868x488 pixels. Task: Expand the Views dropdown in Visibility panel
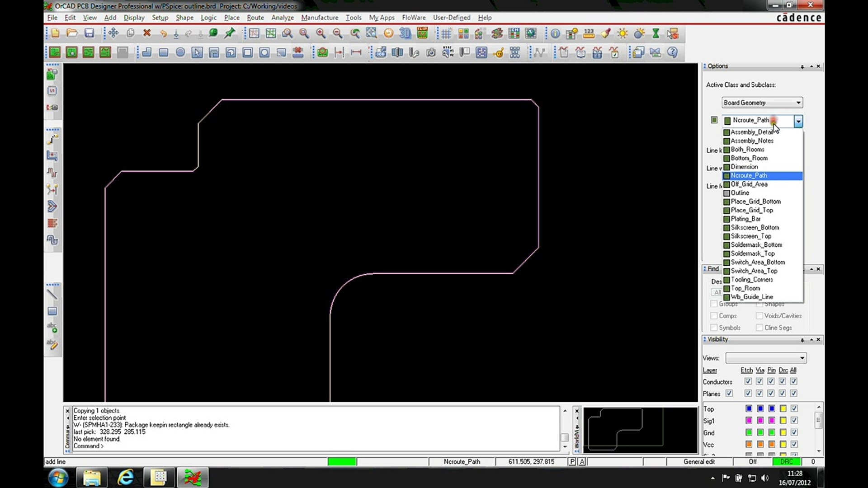tap(802, 358)
